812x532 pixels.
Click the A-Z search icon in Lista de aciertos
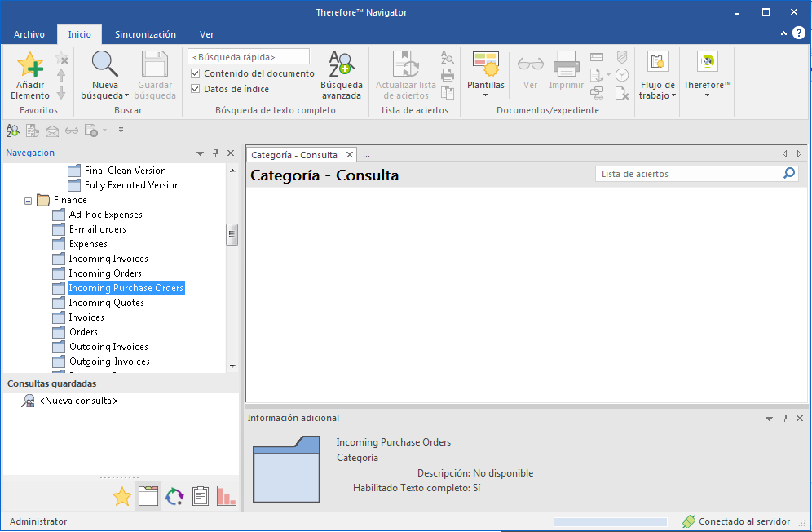pyautogui.click(x=448, y=57)
